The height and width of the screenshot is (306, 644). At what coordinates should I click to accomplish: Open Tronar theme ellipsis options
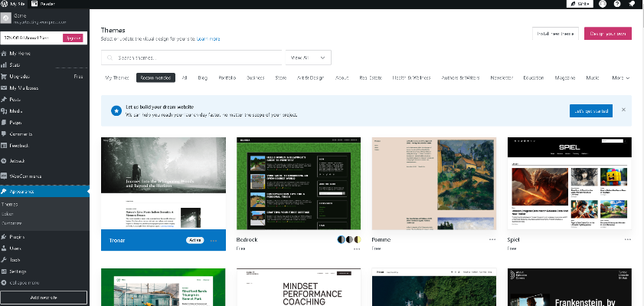214,241
